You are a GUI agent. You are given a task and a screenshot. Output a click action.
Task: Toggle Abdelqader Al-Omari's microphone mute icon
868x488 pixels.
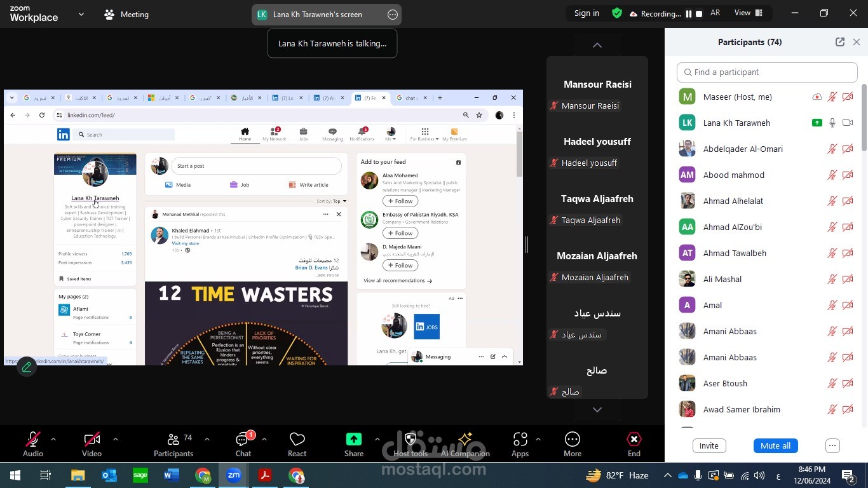[x=832, y=149]
